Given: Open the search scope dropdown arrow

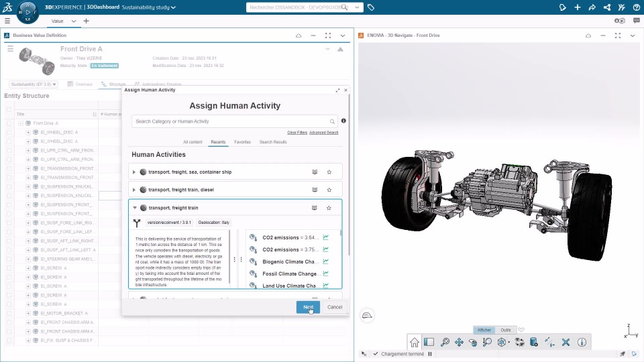Looking at the screenshot, I should tap(357, 7).
